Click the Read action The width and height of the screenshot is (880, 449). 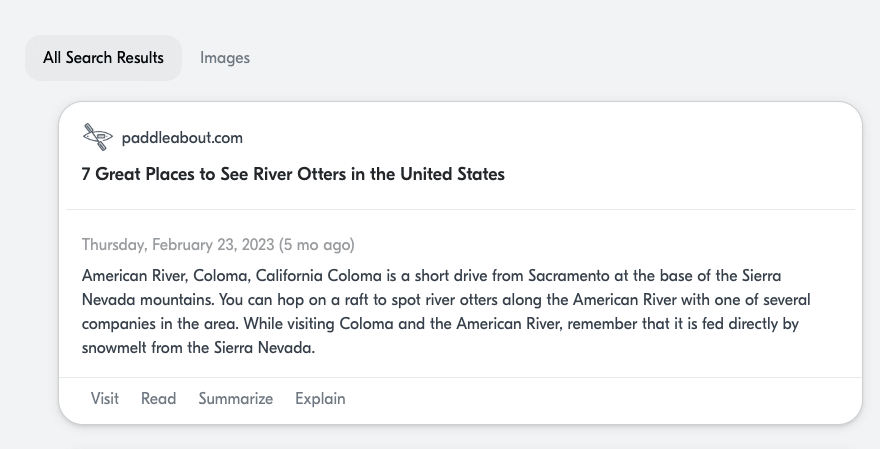pos(158,398)
